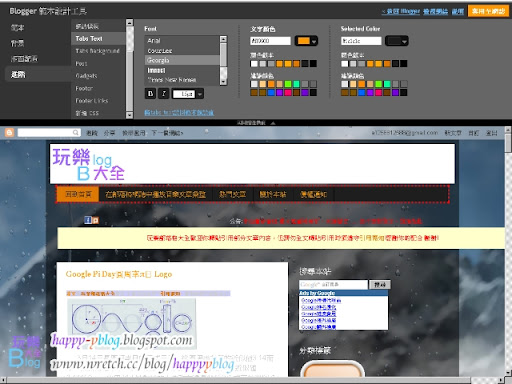Click the clear tabs text advanced changes link
The height and width of the screenshot is (384, 512).
pos(179,113)
